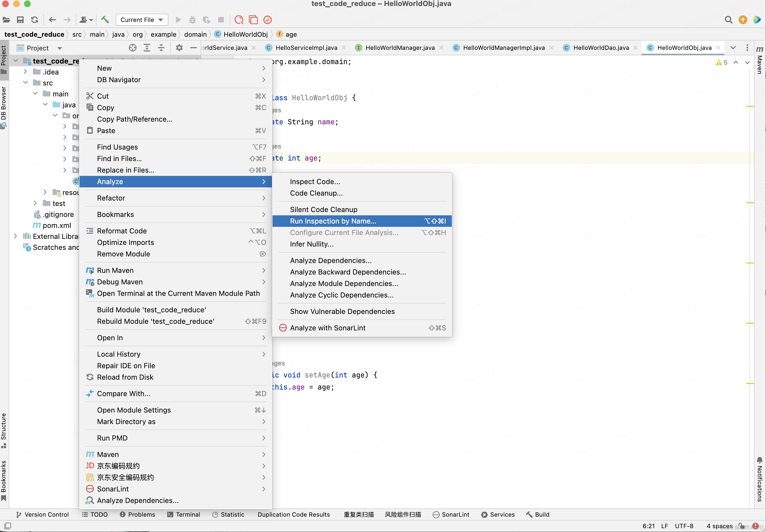Click the UTF-8 encoding status widget
766x532 pixels.
(684, 526)
